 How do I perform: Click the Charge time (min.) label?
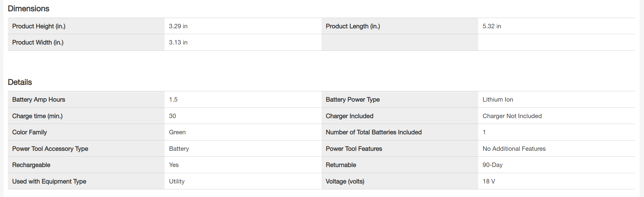[x=37, y=116]
